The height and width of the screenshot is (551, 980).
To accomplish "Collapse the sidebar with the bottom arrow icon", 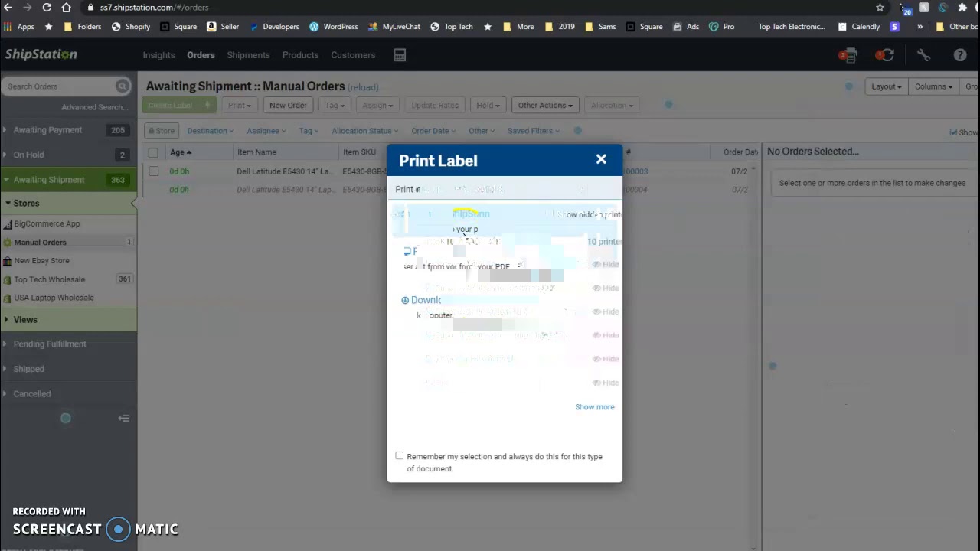I will click(124, 419).
